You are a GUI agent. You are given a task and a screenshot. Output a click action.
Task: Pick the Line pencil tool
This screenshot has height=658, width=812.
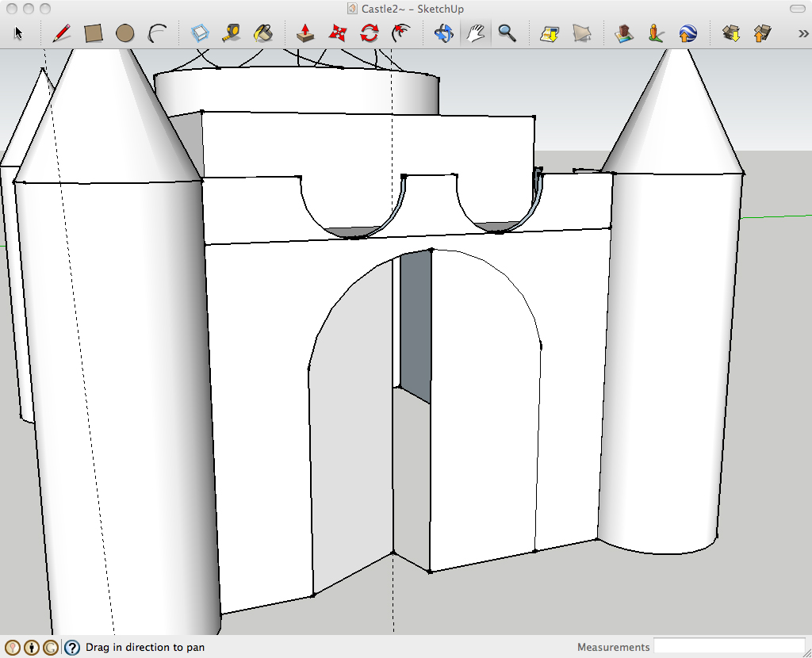pyautogui.click(x=61, y=33)
